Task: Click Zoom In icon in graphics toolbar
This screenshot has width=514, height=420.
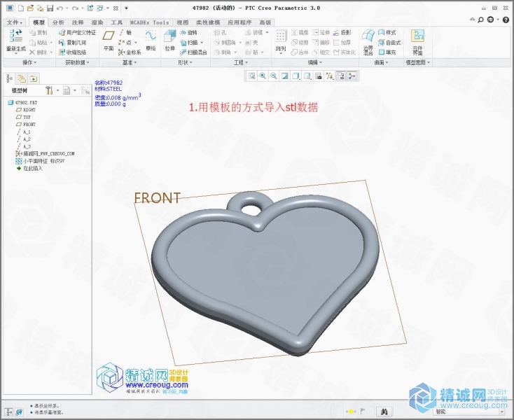Action: pos(263,76)
